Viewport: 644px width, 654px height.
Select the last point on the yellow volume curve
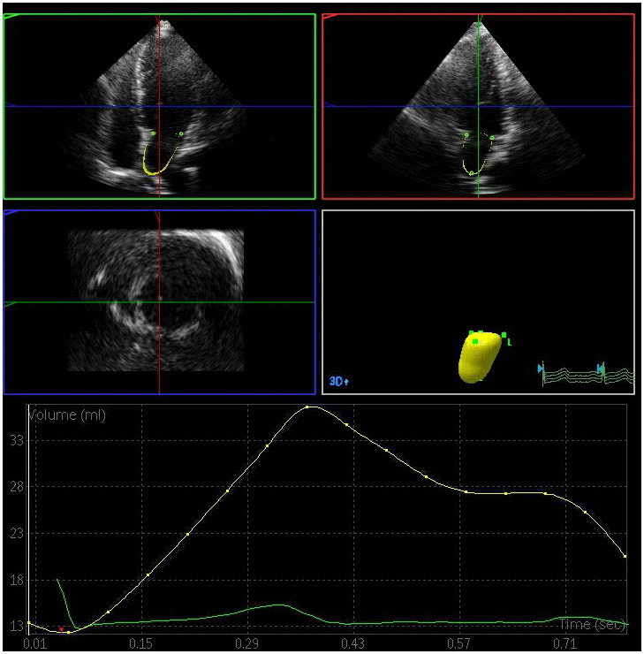[x=625, y=556]
